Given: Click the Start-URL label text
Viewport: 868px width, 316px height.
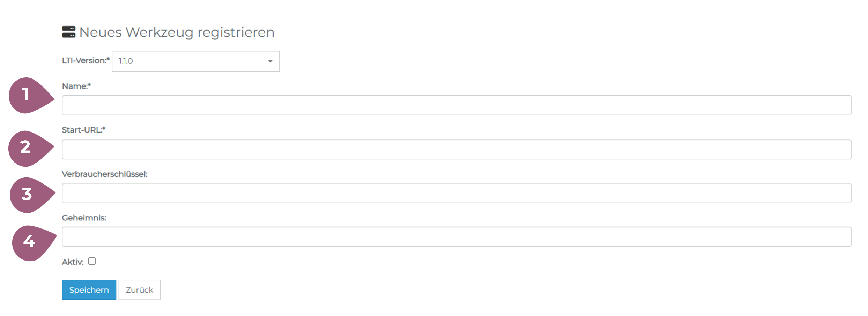Looking at the screenshot, I should pos(83,130).
